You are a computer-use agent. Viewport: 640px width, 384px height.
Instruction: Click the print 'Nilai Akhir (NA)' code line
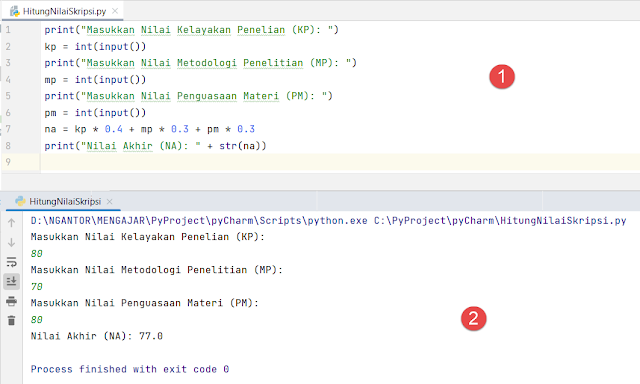pos(155,146)
